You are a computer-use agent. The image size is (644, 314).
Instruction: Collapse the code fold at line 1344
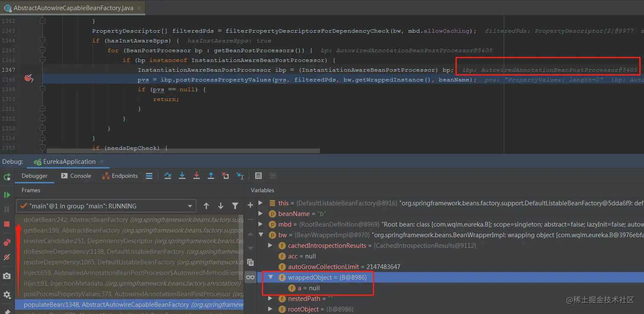pyautogui.click(x=42, y=40)
